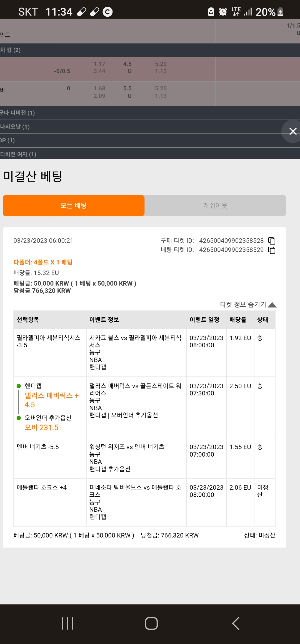Tap the Android home button
This screenshot has width=300, height=644.
(x=151, y=623)
